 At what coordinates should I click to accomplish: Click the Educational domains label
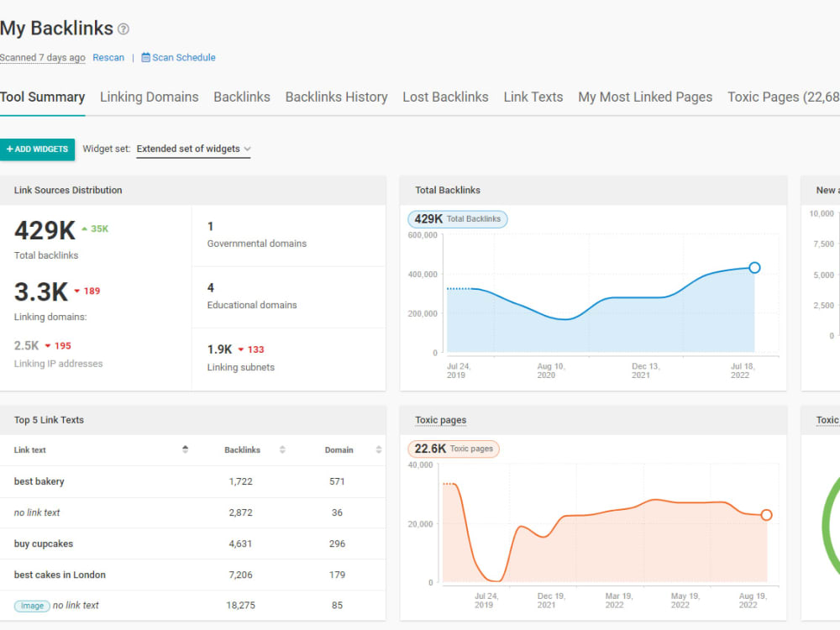(x=252, y=305)
